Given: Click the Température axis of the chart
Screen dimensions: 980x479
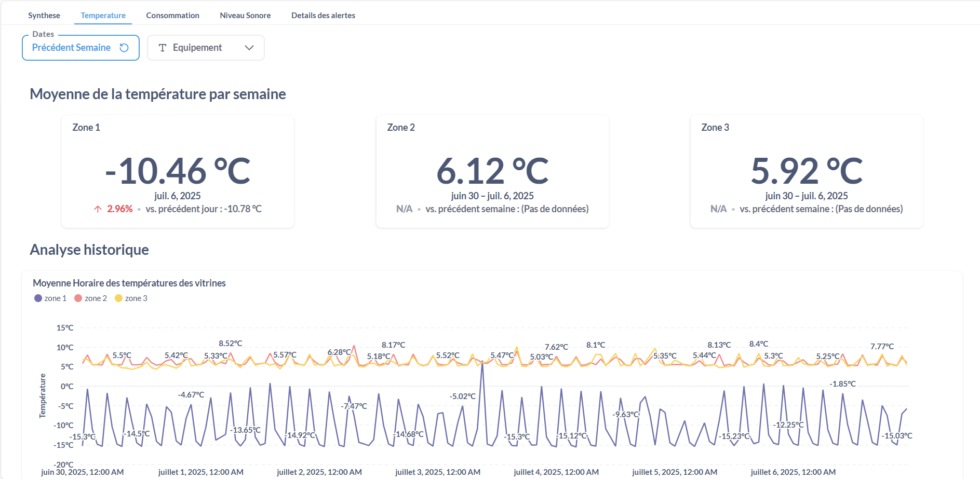Looking at the screenshot, I should coord(44,396).
